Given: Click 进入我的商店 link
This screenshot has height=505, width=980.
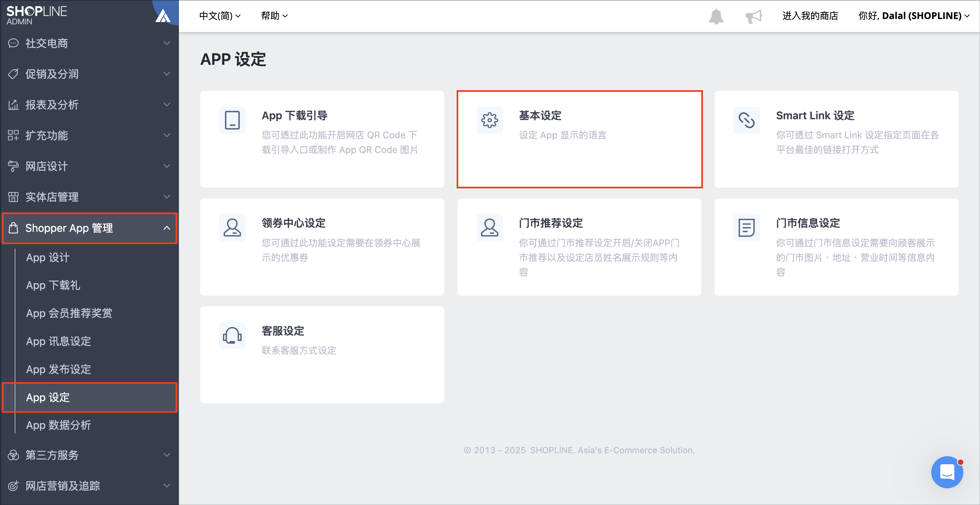Looking at the screenshot, I should tap(810, 16).
